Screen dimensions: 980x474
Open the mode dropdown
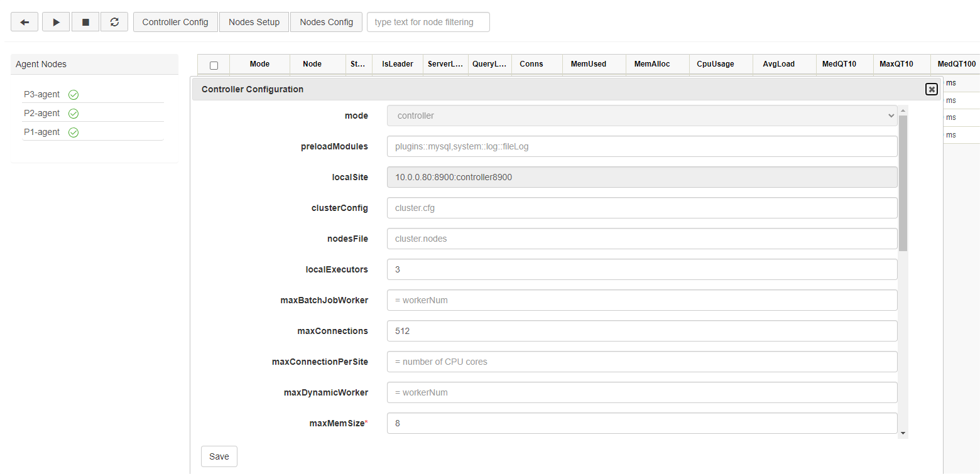pos(641,116)
